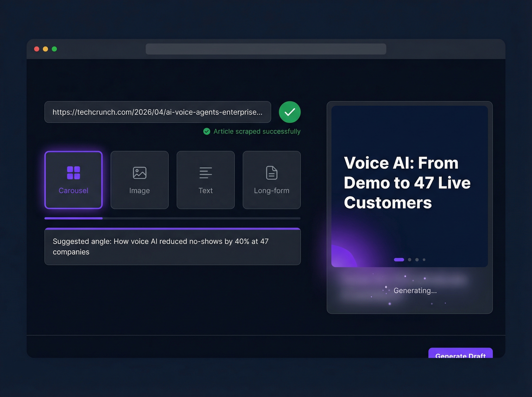The image size is (532, 397).
Task: Click the Voice AI carousel preview slide
Action: pos(409,183)
